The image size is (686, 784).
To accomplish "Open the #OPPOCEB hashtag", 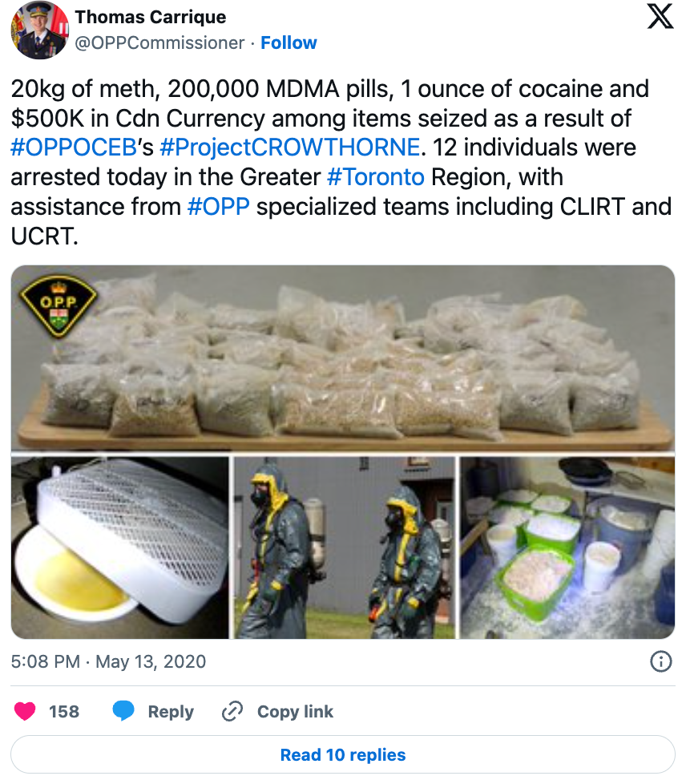I will (x=74, y=148).
